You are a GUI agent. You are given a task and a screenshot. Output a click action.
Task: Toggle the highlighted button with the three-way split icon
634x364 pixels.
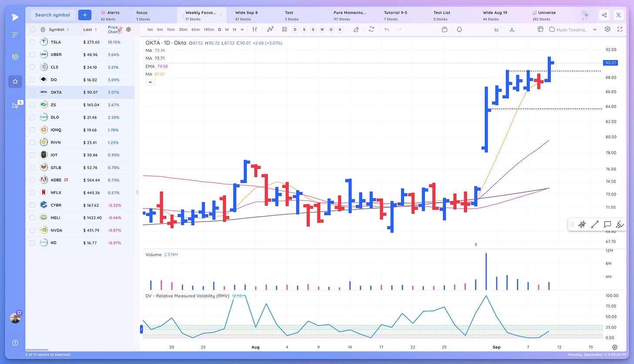coord(512,29)
